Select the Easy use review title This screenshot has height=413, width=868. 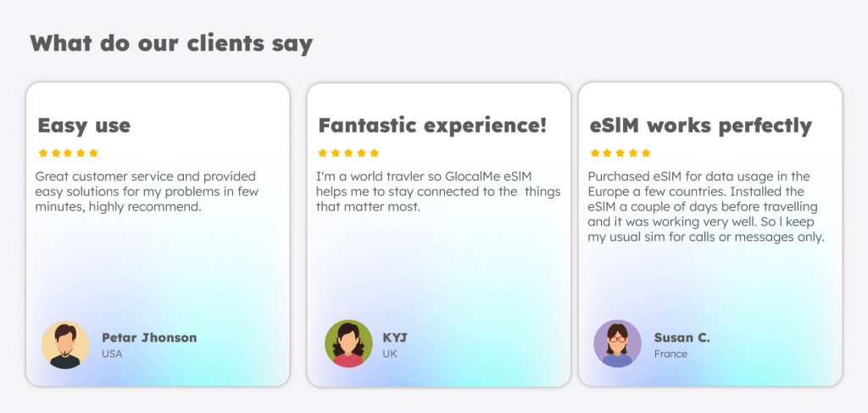coord(84,126)
